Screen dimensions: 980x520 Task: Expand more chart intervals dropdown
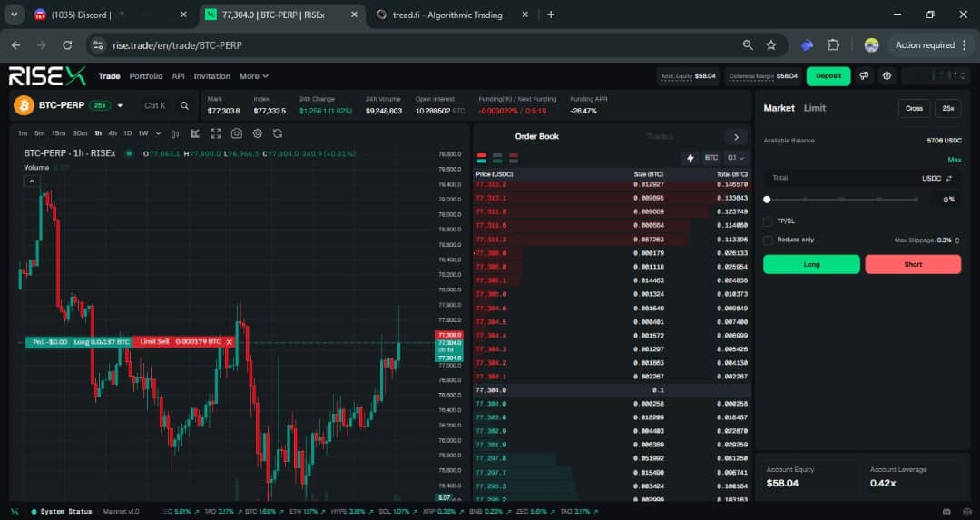(x=158, y=133)
